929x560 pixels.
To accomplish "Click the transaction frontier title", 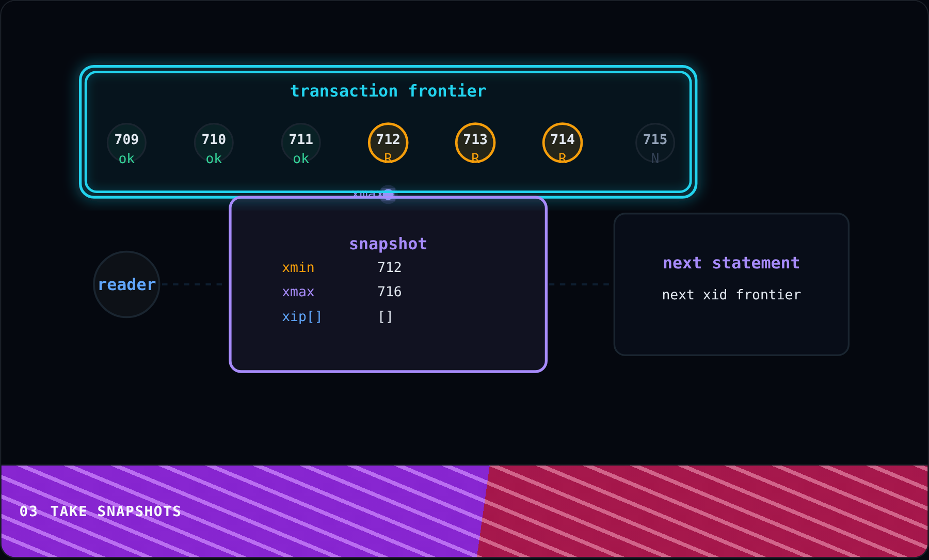I will point(388,91).
